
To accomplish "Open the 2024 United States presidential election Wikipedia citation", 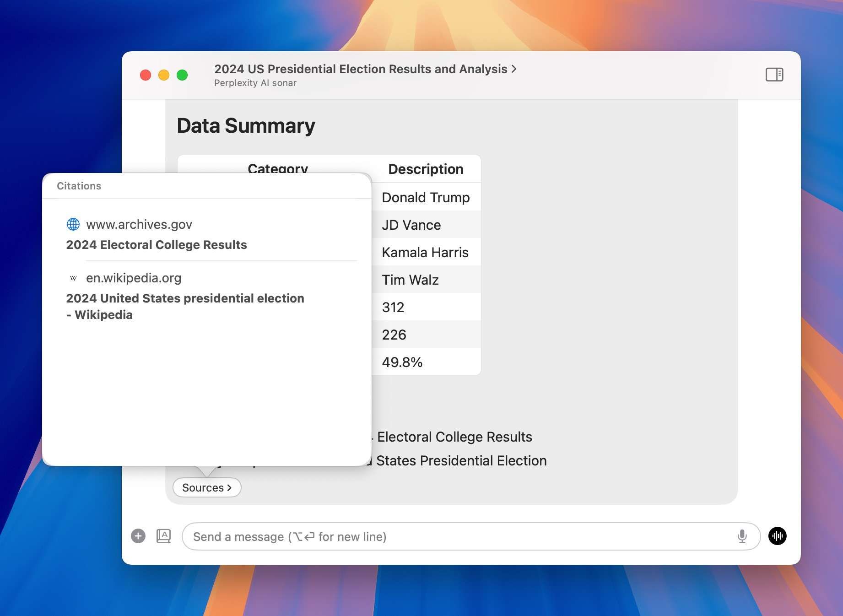I will pos(185,306).
